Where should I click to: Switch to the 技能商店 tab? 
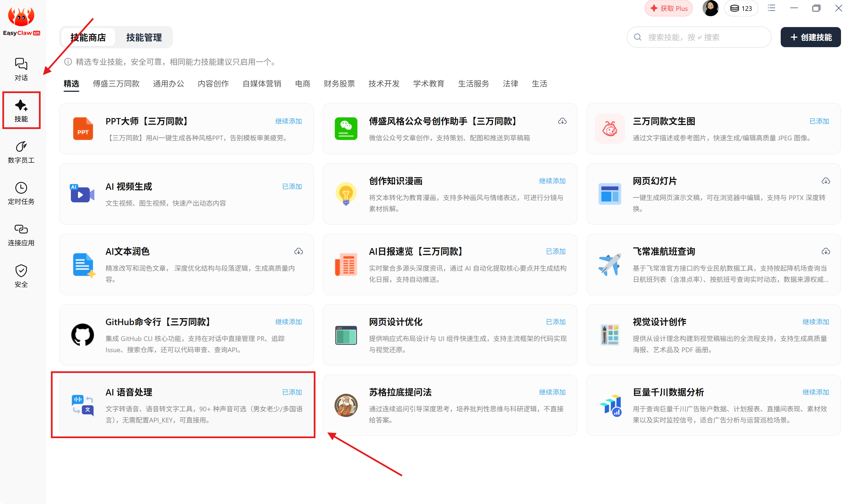[88, 37]
